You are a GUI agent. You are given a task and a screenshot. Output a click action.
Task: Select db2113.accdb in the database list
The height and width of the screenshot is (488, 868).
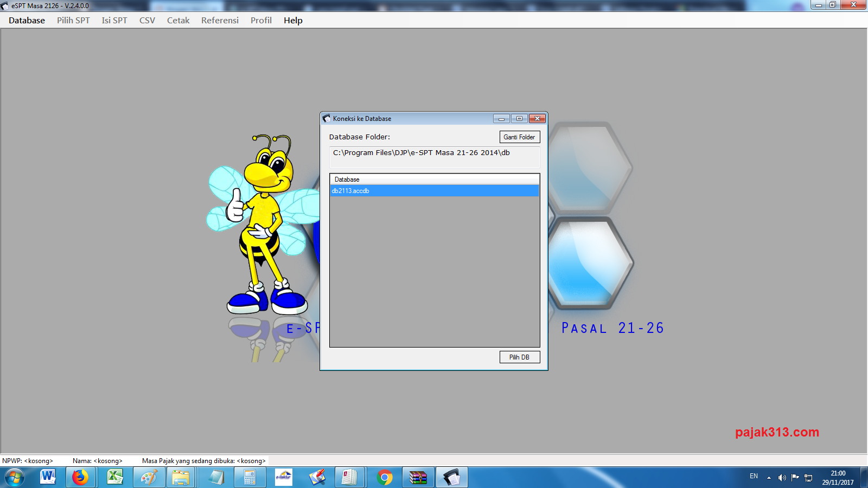coord(435,191)
